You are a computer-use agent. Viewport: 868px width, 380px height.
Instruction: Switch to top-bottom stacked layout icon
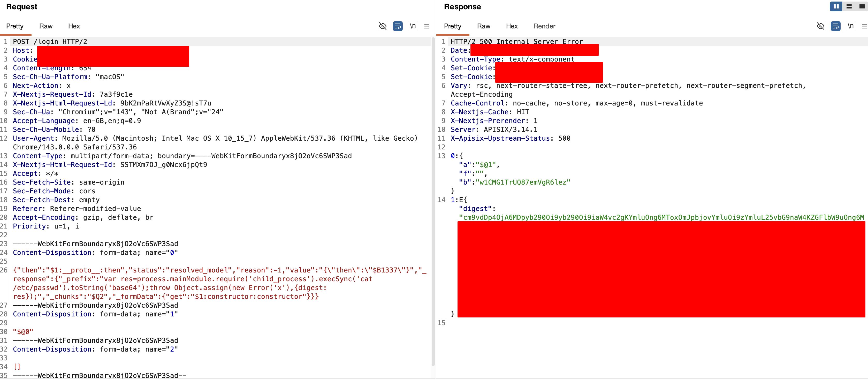click(x=849, y=6)
